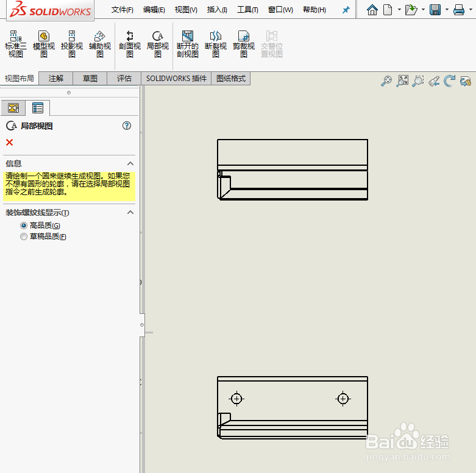
Task: Click the Rotate View arrow icon
Action: 449,81
